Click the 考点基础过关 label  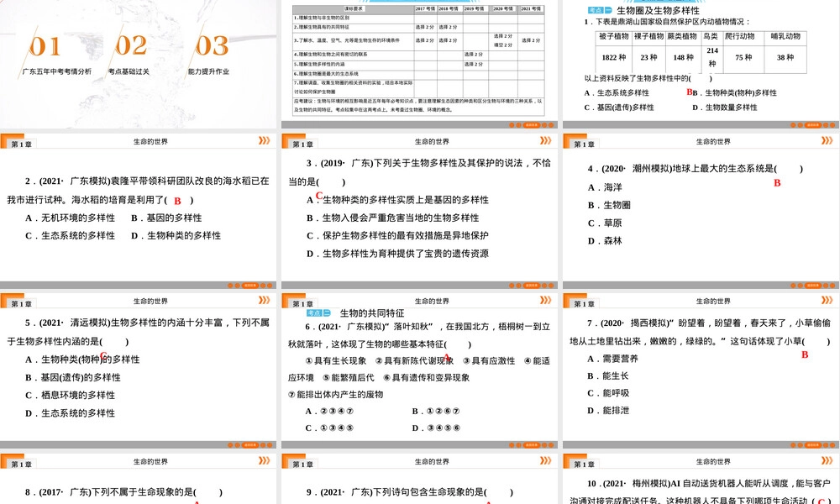[x=129, y=71]
